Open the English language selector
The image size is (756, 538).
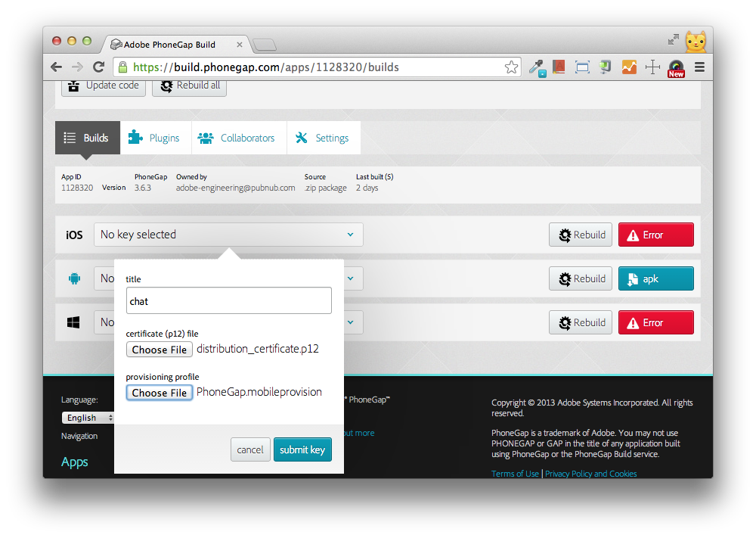pos(88,418)
